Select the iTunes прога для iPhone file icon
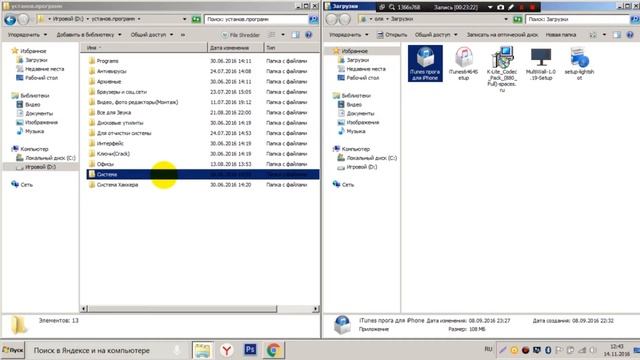The image size is (640, 360). click(x=425, y=63)
